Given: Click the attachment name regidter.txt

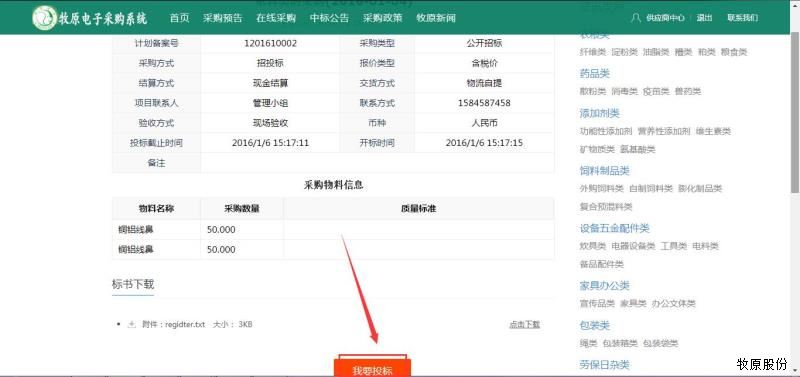Looking at the screenshot, I should 185,324.
